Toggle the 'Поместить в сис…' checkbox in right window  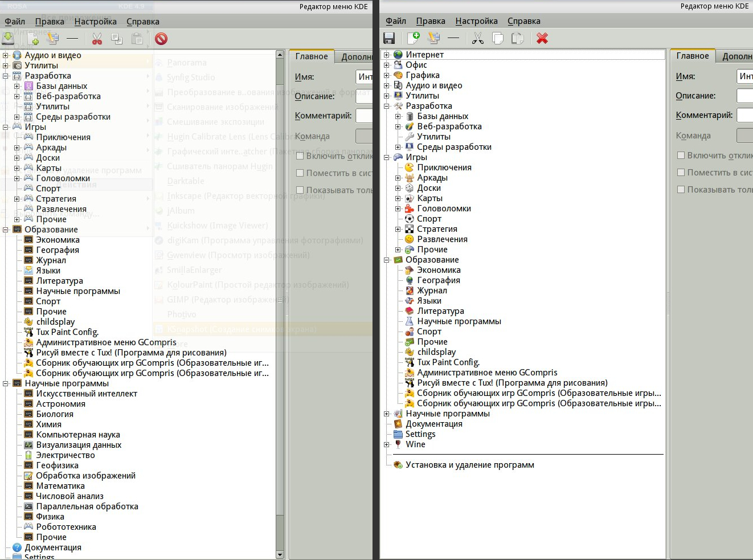point(681,172)
